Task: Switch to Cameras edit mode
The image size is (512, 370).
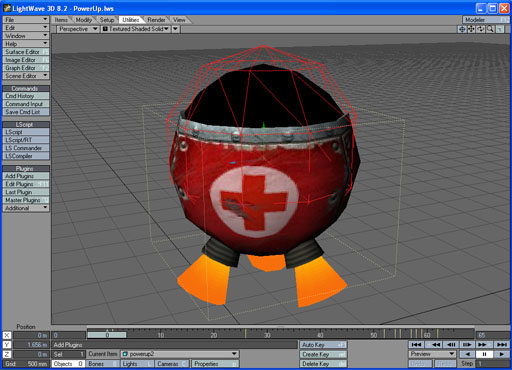Action: pos(172,364)
